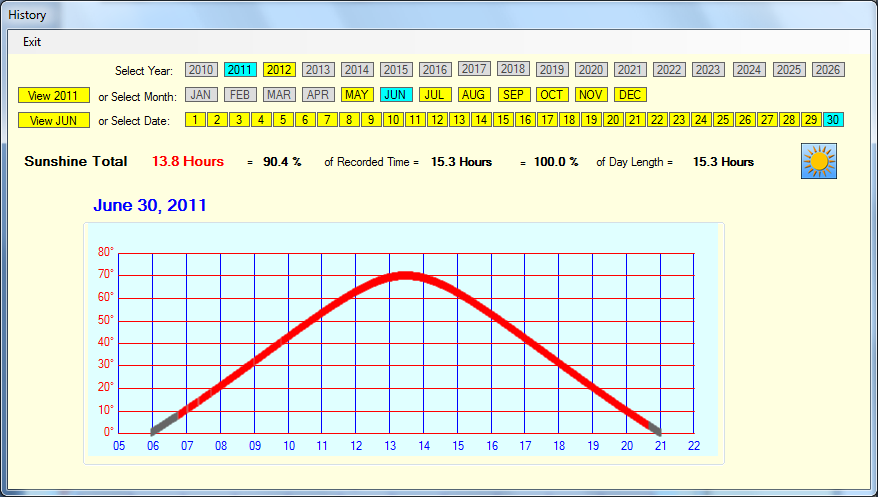Select date 9
Screen dimensions: 878x497
371,120
